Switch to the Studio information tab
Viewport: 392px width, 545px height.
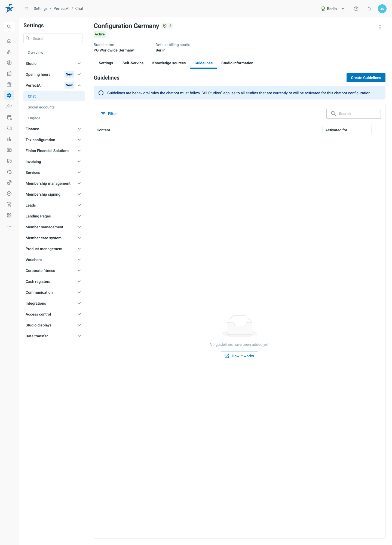237,63
